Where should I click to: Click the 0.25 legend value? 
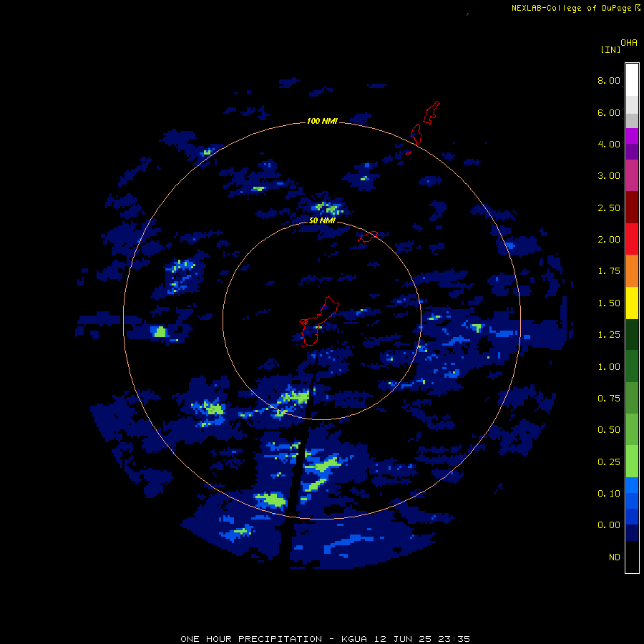609,462
